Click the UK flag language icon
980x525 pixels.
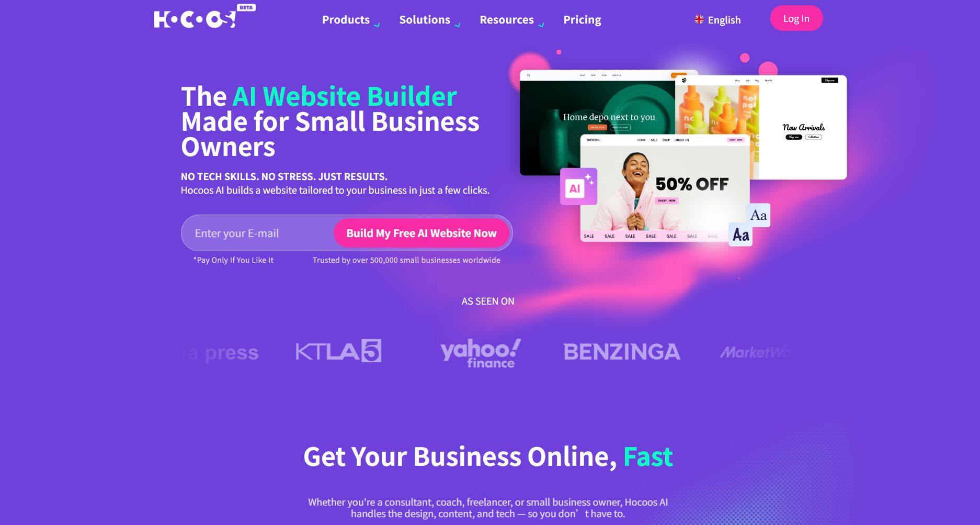tap(699, 20)
